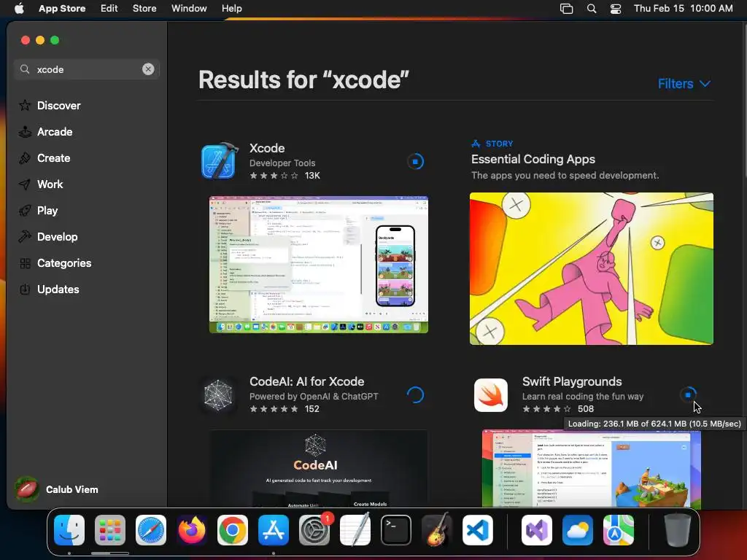Open the Essential Coding Apps story title
The width and height of the screenshot is (747, 560).
(533, 159)
